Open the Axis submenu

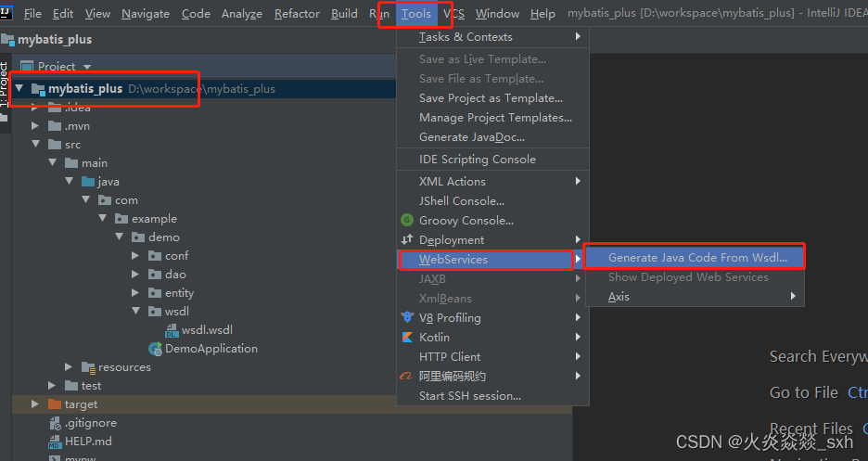click(695, 297)
